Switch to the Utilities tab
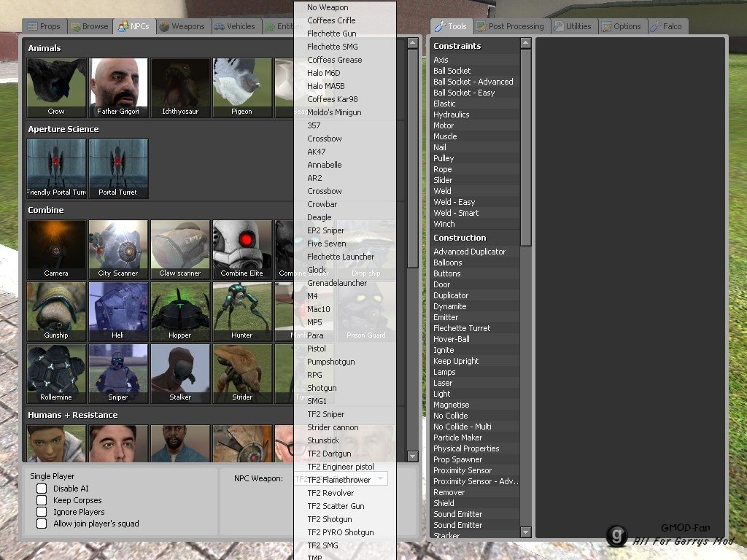Screen dimensions: 747x560 (x=573, y=27)
